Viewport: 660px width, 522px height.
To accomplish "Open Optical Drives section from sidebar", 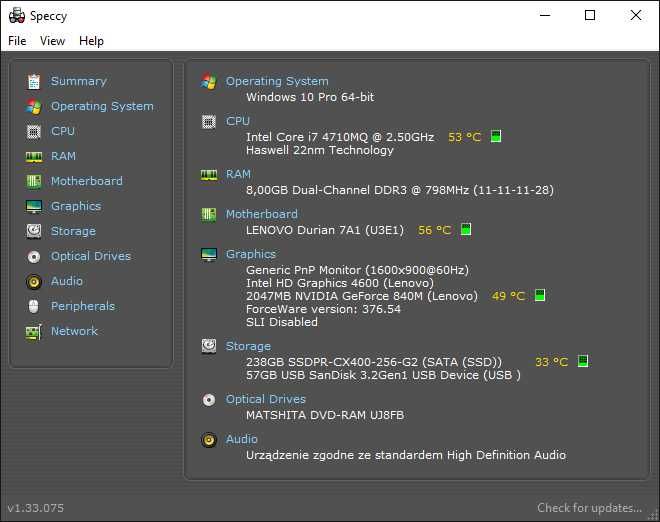I will pyautogui.click(x=91, y=256).
